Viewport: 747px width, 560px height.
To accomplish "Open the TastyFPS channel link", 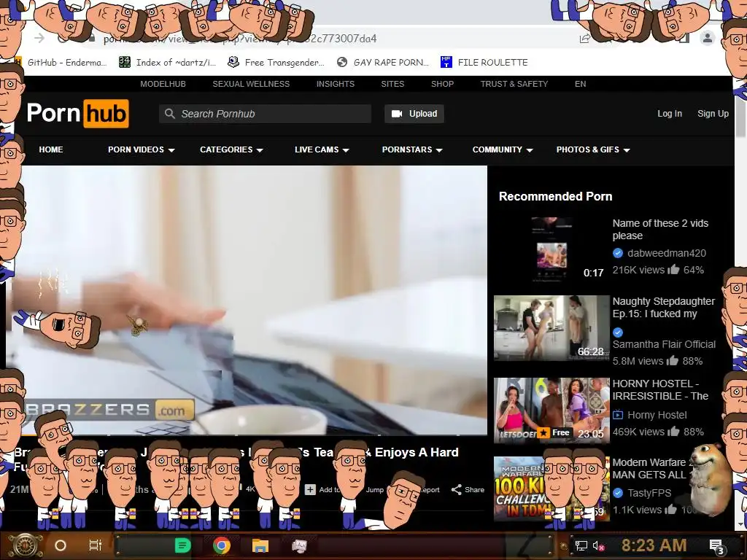I will (649, 493).
